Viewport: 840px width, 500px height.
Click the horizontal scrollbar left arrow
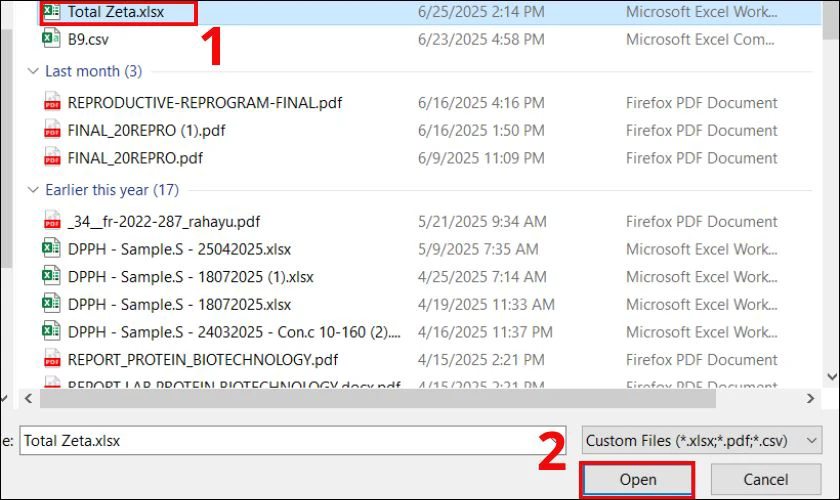28,398
